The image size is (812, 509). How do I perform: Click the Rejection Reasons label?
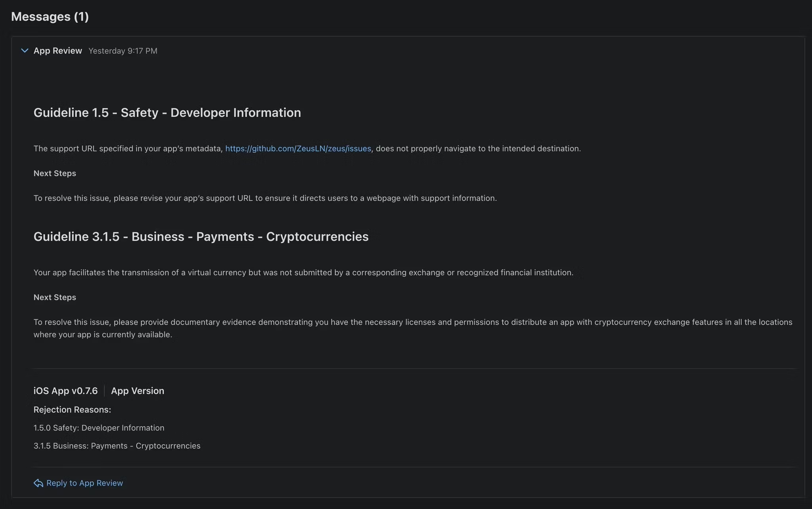tap(72, 409)
